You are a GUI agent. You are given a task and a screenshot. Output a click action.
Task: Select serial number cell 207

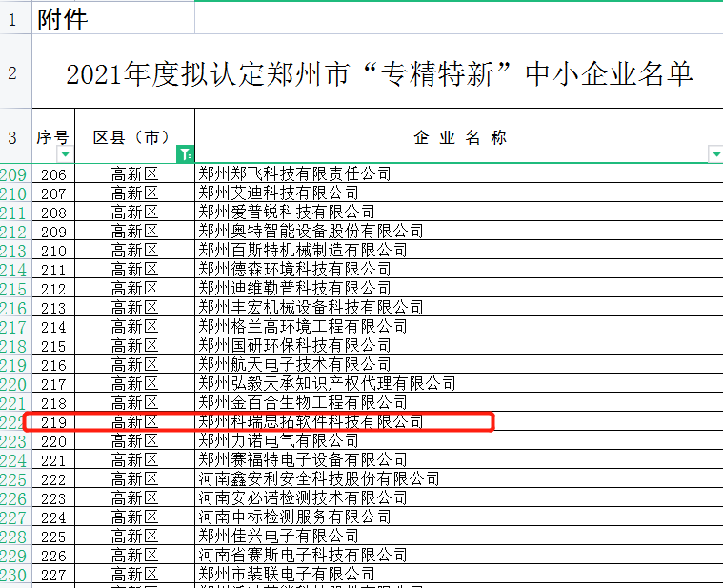(53, 193)
